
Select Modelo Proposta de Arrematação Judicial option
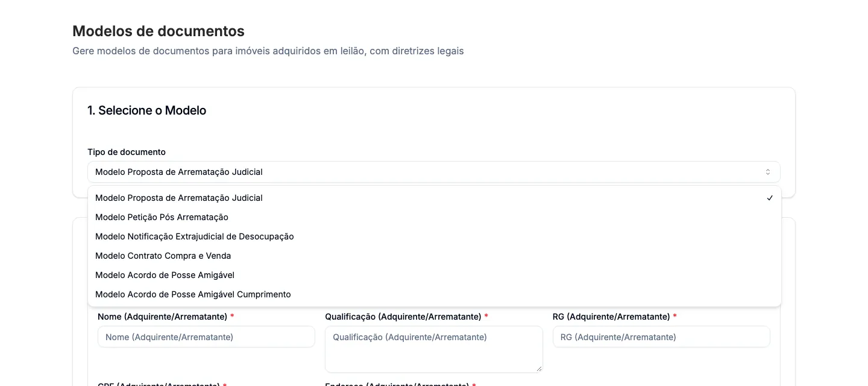pyautogui.click(x=434, y=198)
